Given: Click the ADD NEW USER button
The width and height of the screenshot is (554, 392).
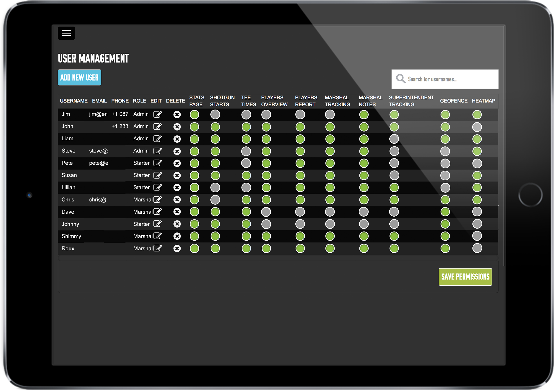Looking at the screenshot, I should click(79, 77).
